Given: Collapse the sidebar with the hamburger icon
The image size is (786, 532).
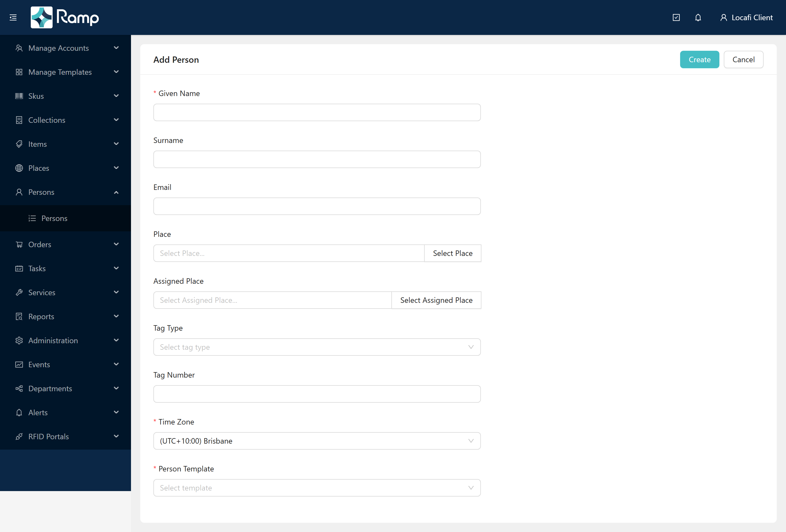Looking at the screenshot, I should [13, 17].
